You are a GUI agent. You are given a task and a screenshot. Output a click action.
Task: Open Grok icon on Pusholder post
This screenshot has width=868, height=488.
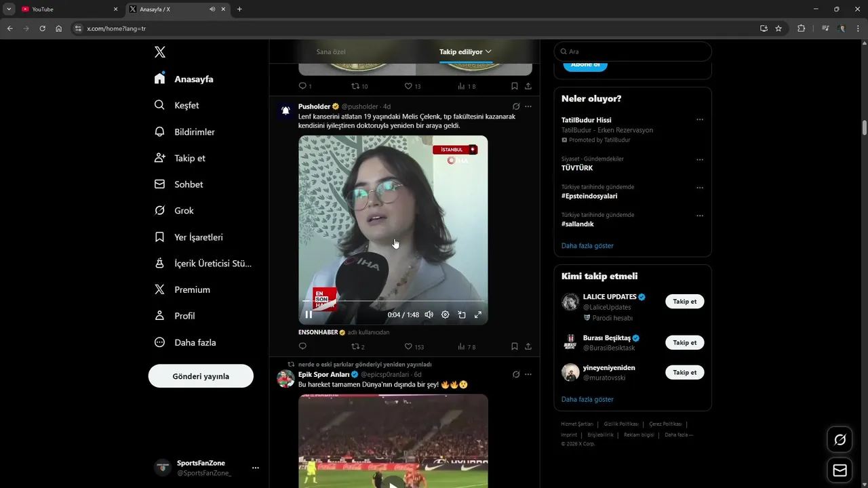coord(516,106)
